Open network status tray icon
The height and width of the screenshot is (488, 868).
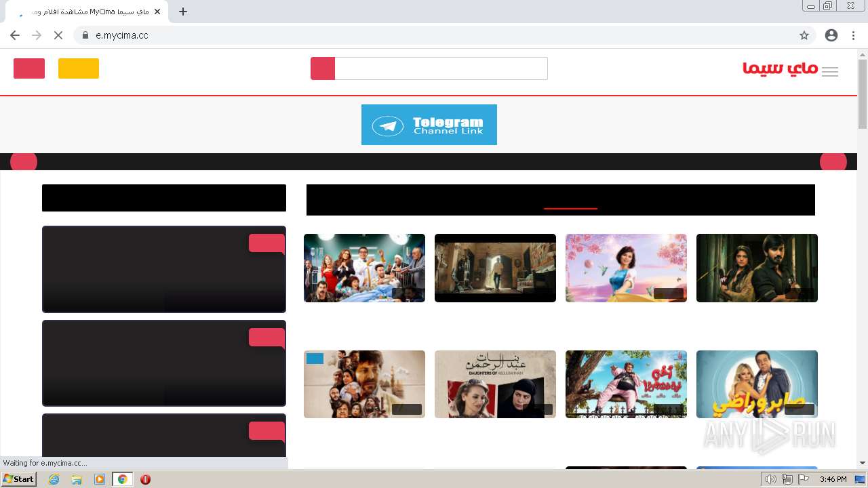(787, 479)
